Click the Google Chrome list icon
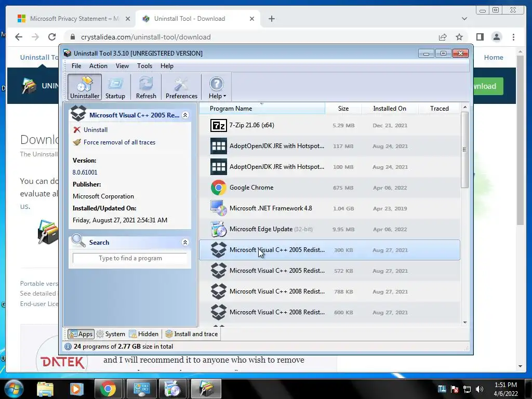The width and height of the screenshot is (532, 399). click(219, 188)
